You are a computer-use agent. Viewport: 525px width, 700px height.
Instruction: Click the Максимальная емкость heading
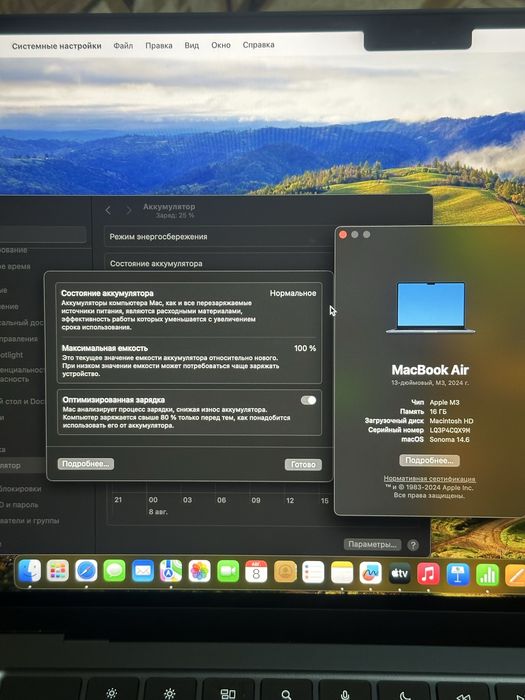pyautogui.click(x=105, y=348)
